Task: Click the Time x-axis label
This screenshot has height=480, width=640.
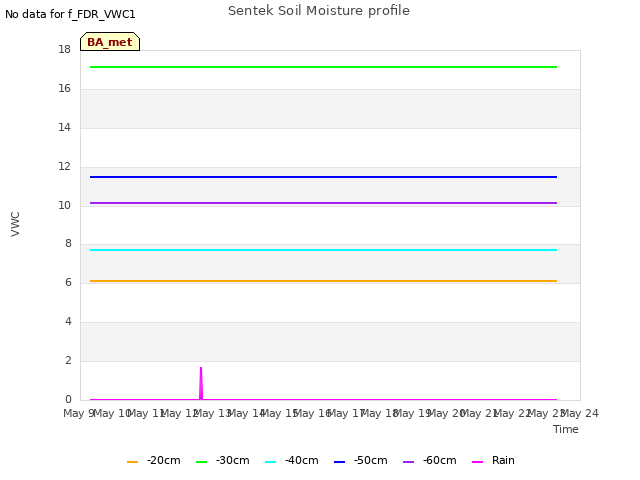Action: (566, 429)
